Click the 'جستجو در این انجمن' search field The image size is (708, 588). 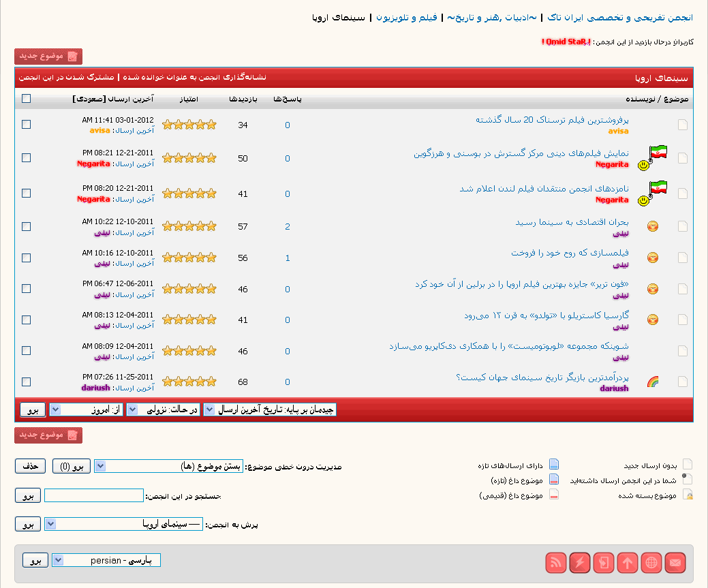click(x=94, y=495)
